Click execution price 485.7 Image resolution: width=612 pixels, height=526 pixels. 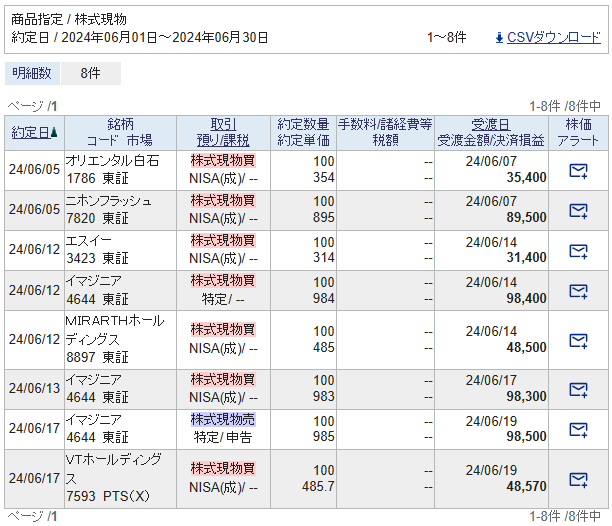(318, 486)
